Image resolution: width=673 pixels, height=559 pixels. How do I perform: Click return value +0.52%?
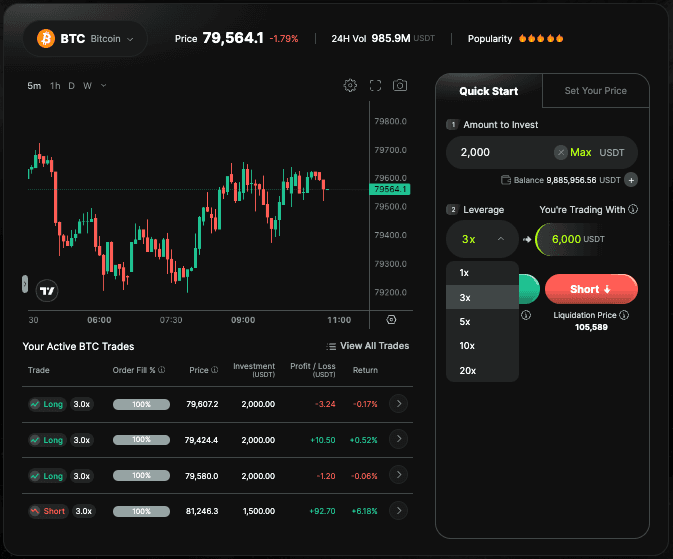click(364, 440)
